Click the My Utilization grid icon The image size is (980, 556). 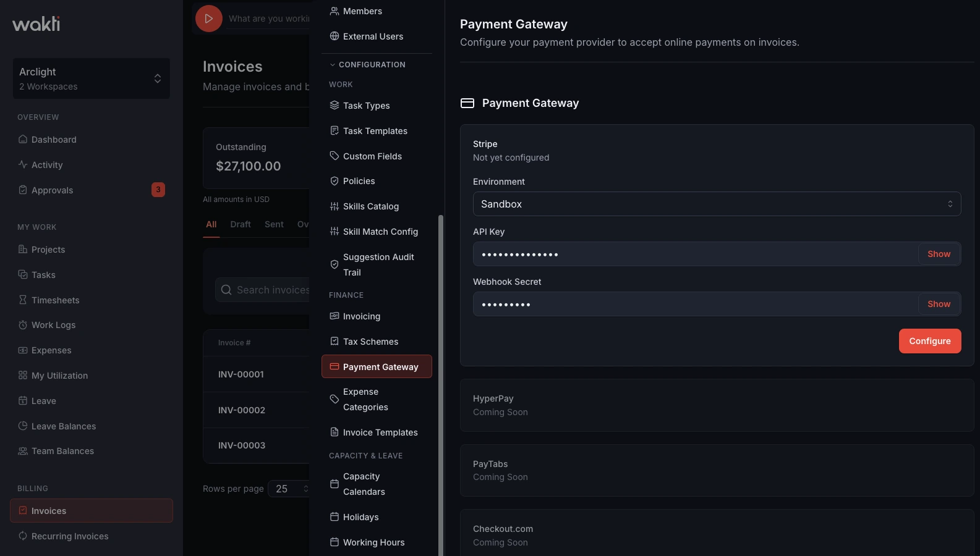[23, 376]
